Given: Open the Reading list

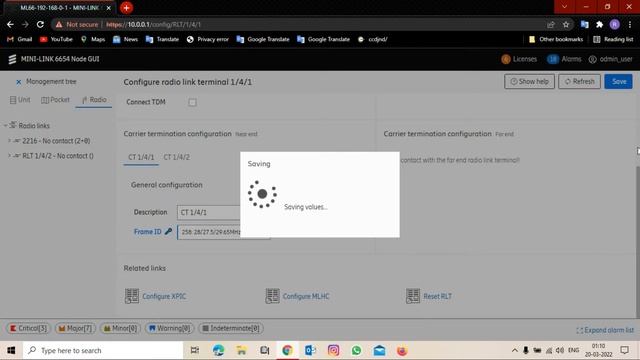Looking at the screenshot, I should 613,39.
